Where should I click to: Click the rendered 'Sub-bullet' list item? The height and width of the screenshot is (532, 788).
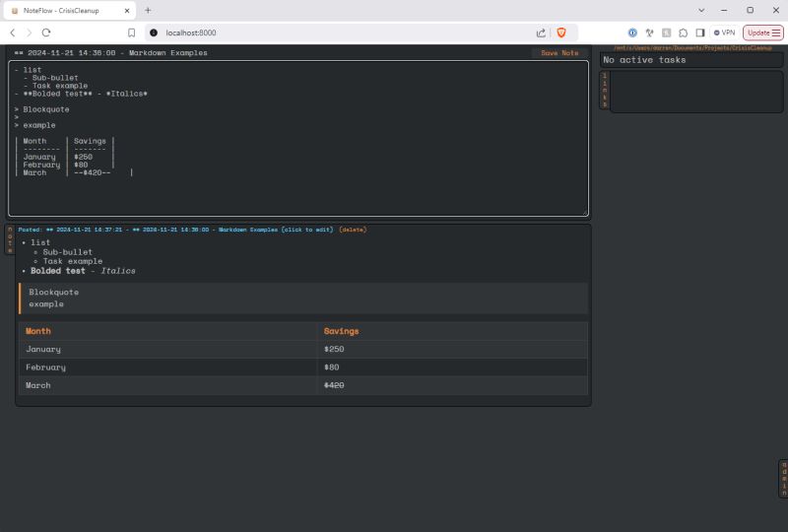click(67, 252)
